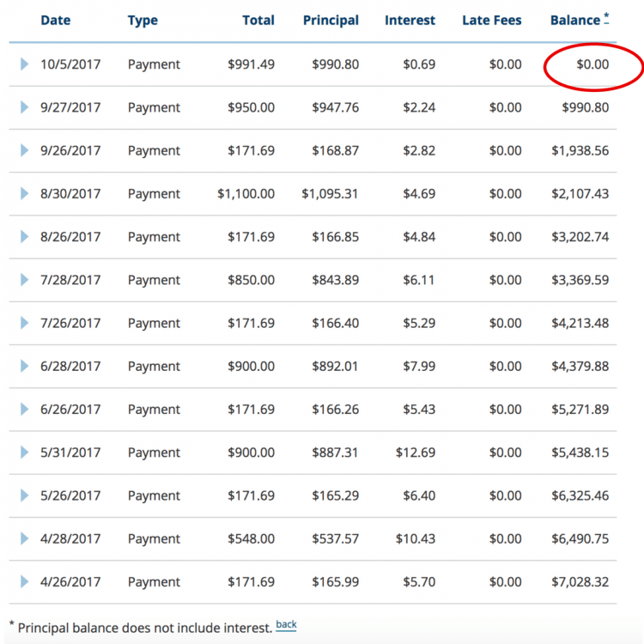Click the Balance column header

574,20
